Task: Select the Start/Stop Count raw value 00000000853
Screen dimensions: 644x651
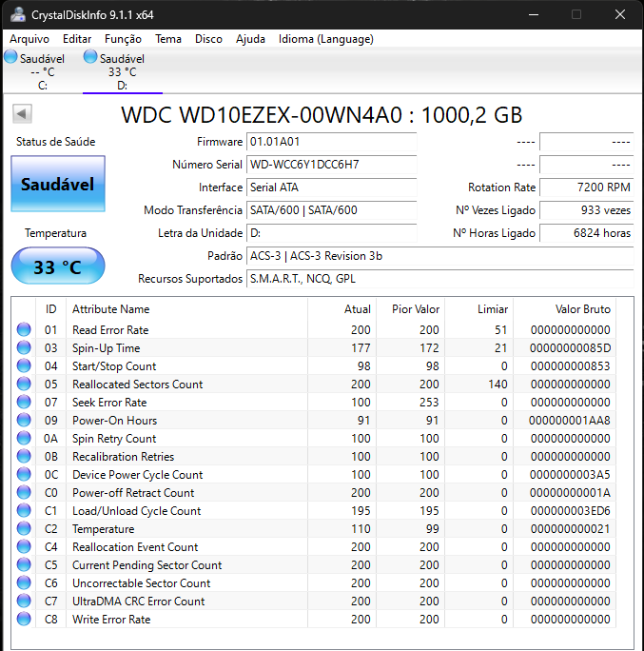Action: [x=571, y=366]
